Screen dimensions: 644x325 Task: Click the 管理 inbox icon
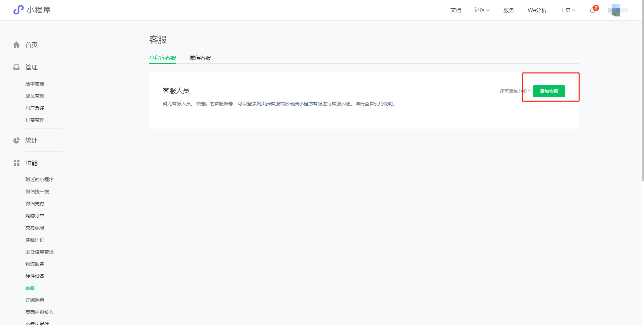(x=16, y=67)
